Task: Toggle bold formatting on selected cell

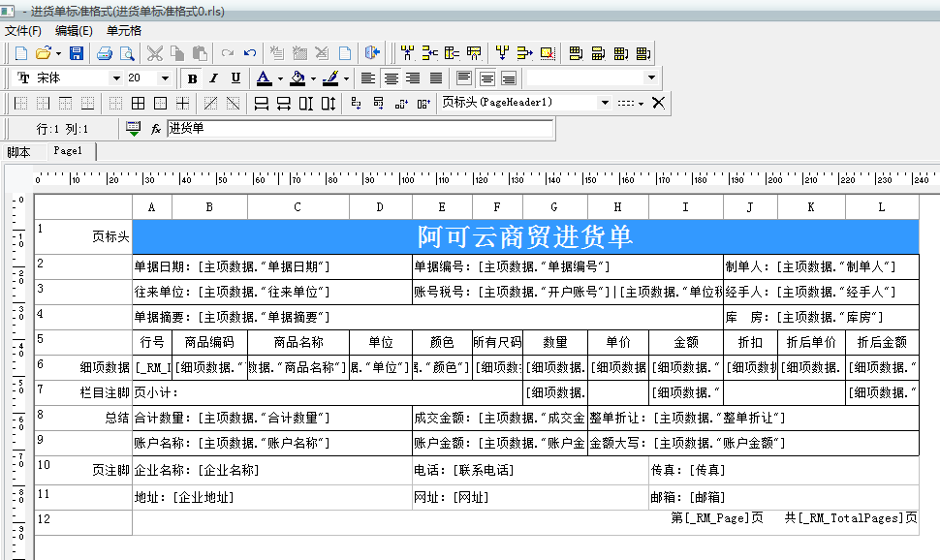Action: click(x=192, y=78)
